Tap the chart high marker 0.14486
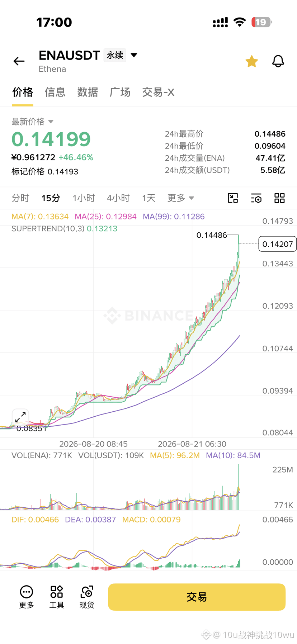The width and height of the screenshot is (297, 644). [x=212, y=235]
